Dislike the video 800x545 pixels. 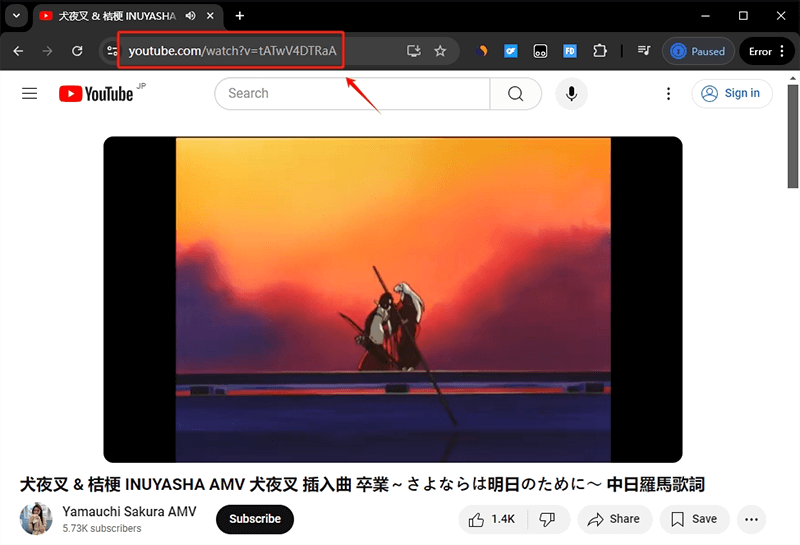coord(548,519)
